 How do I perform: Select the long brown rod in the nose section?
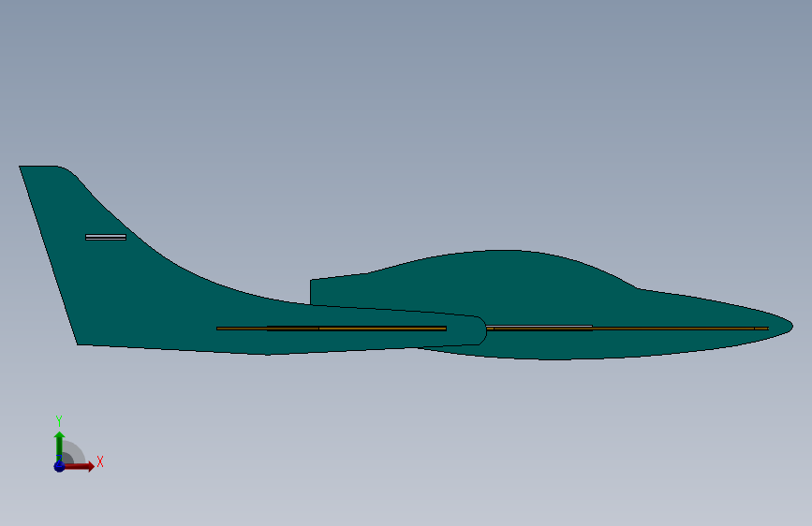tap(627, 329)
